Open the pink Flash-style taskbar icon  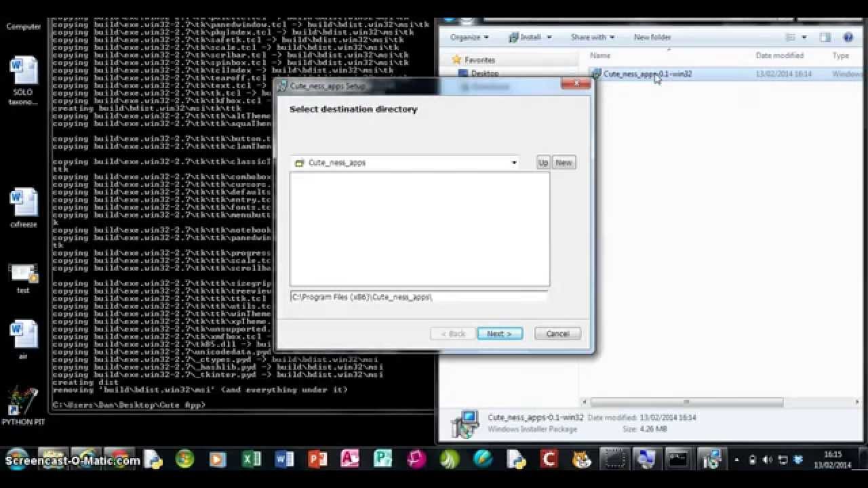point(416,460)
